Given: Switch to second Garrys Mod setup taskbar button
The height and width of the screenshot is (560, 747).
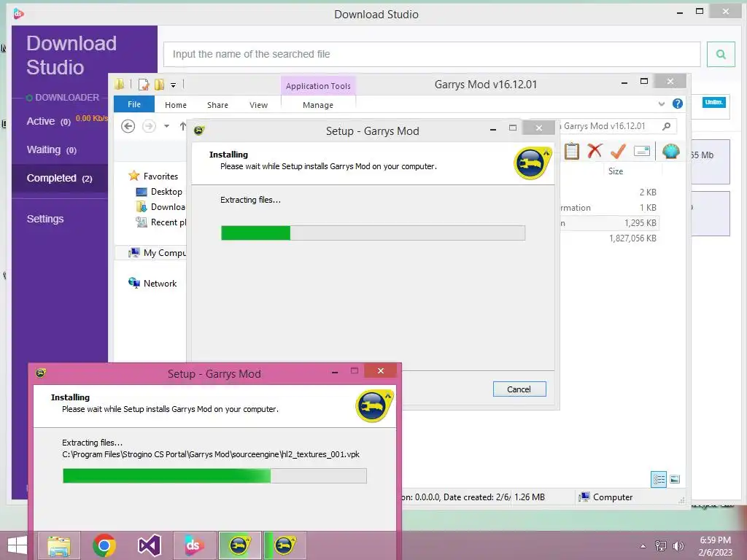Looking at the screenshot, I should (x=285, y=545).
